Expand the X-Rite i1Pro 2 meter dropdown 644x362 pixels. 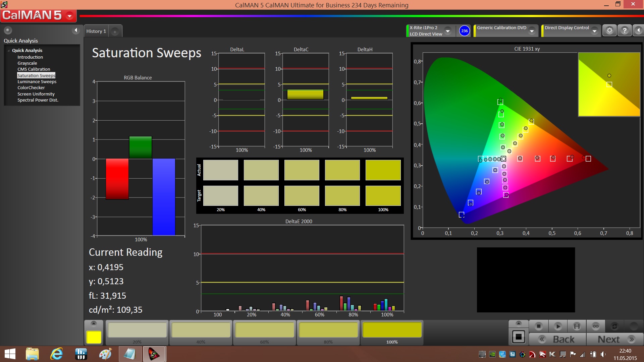click(448, 31)
